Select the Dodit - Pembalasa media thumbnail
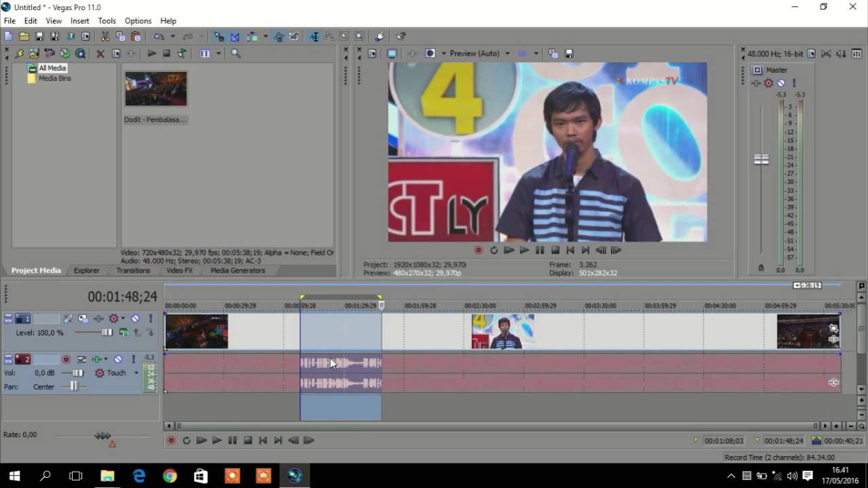 (x=155, y=89)
